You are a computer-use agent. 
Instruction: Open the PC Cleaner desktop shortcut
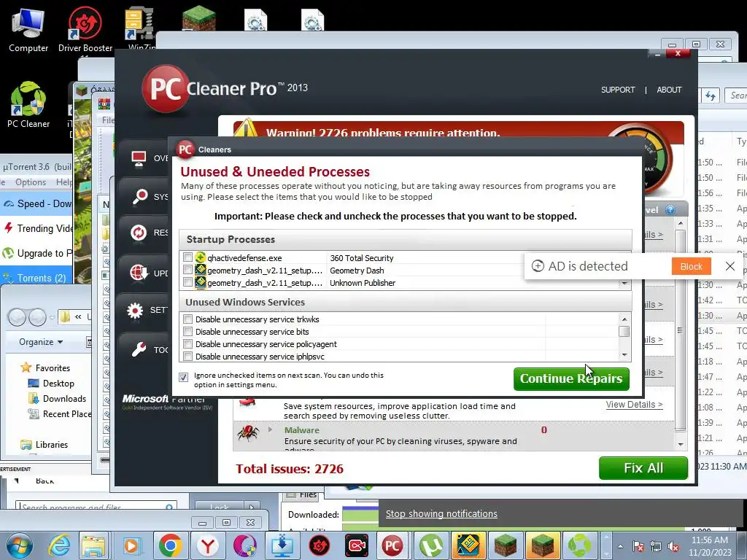tap(28, 105)
